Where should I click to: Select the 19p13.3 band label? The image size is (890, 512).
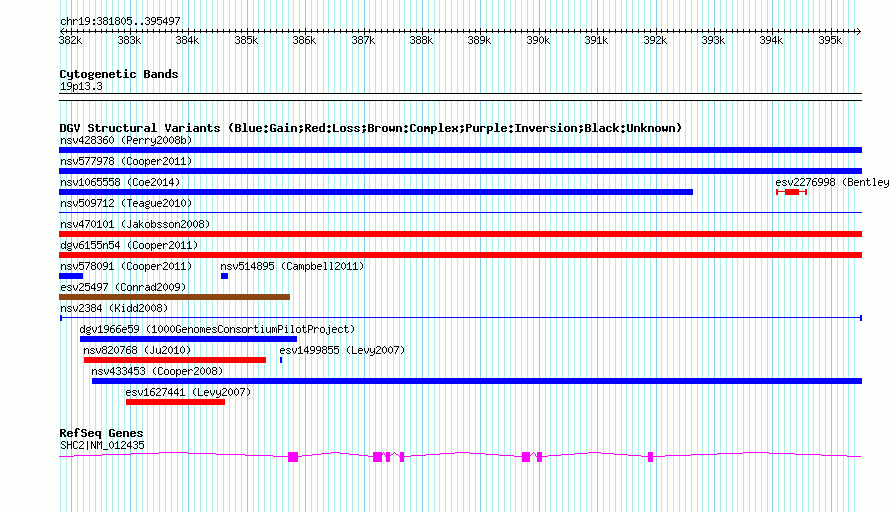81,86
